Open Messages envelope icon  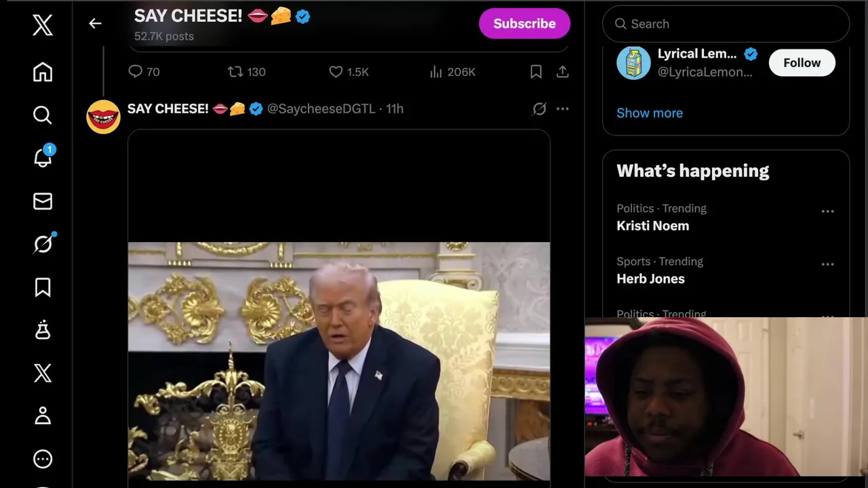(x=43, y=201)
